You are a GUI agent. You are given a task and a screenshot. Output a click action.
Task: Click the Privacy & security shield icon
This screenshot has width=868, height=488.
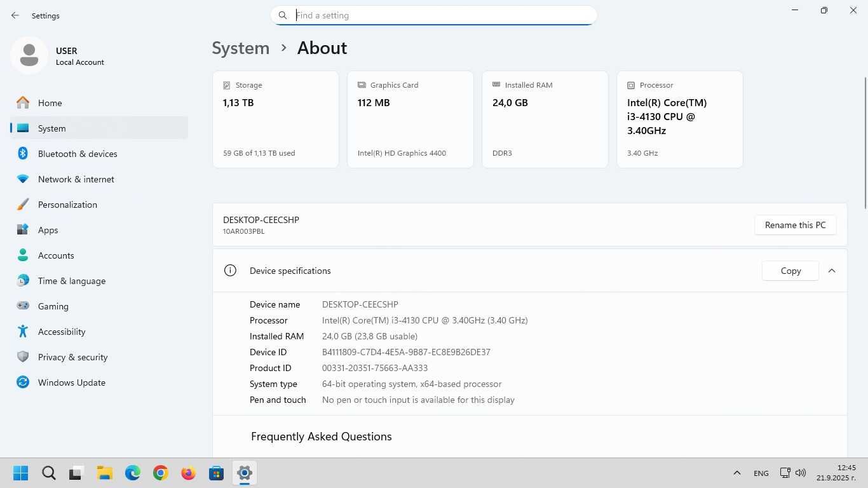pos(23,356)
